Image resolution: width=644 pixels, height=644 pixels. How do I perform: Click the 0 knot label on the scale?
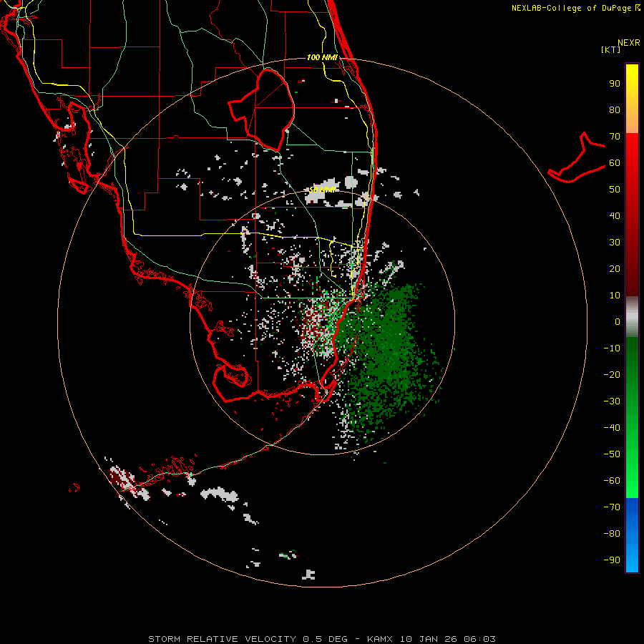click(618, 321)
